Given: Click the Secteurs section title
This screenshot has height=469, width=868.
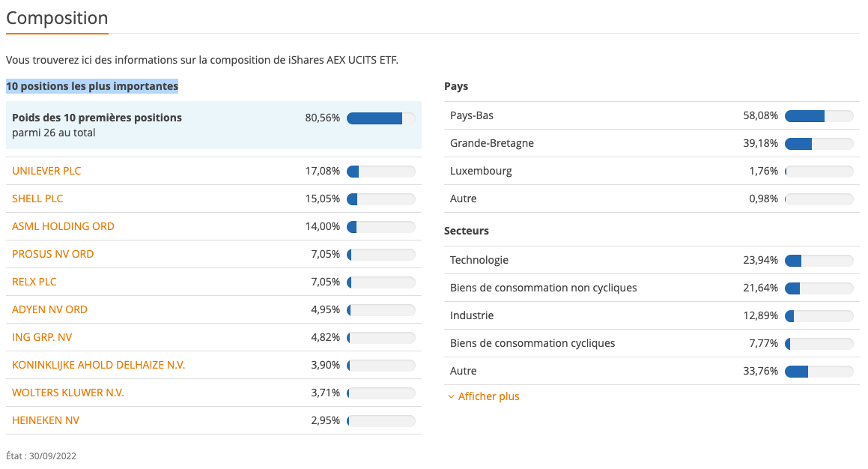Looking at the screenshot, I should [466, 231].
